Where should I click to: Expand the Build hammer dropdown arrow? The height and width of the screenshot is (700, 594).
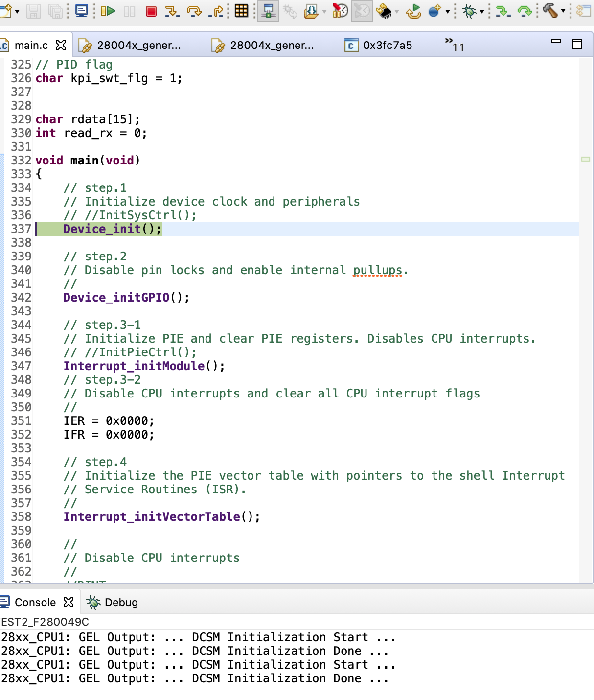pyautogui.click(x=563, y=11)
